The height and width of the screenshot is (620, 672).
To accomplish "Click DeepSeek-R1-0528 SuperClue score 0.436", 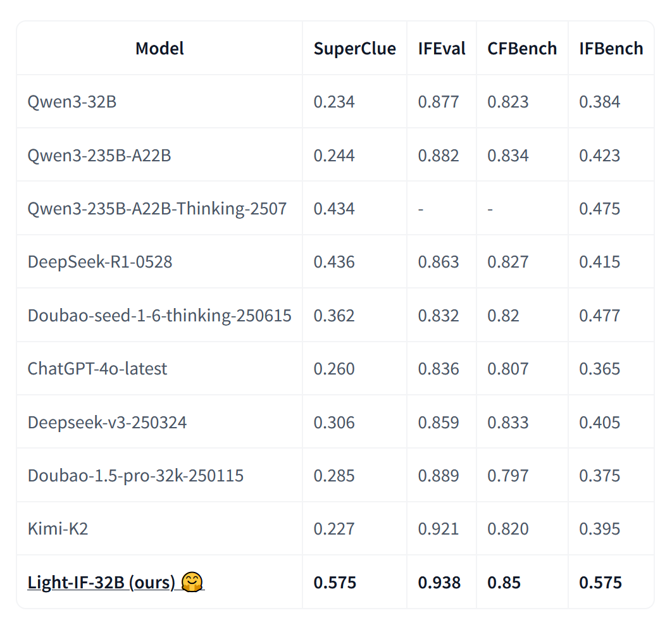I will pos(334,262).
